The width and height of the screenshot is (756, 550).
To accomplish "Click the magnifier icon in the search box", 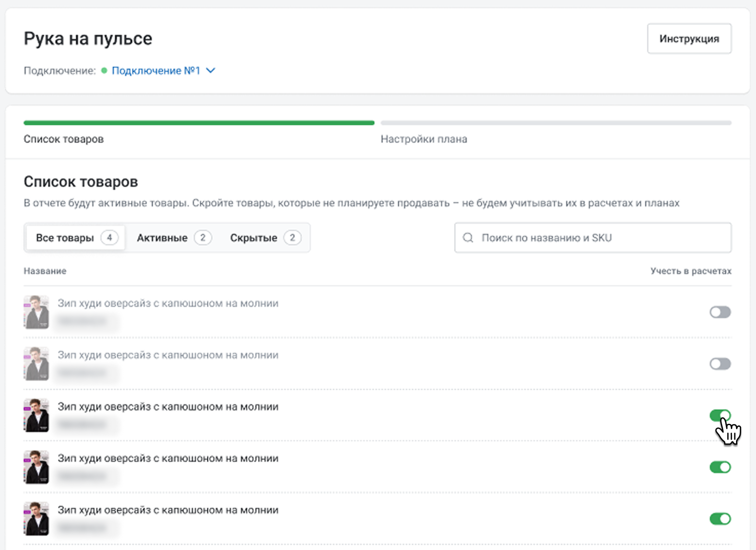I will 468,238.
